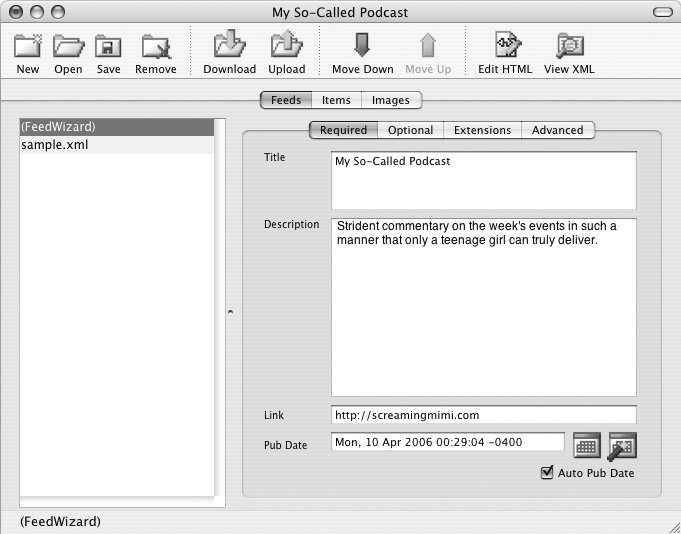The width and height of the screenshot is (681, 534).
Task: Click the toolbar toggle pill in title bar
Action: tap(661, 13)
